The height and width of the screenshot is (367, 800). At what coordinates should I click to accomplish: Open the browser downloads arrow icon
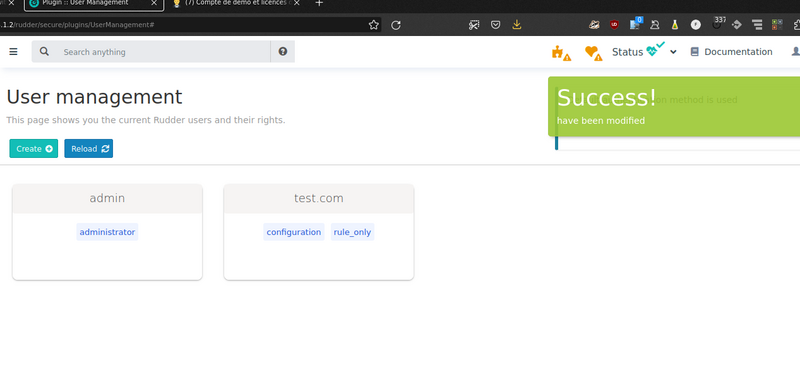[x=517, y=25]
